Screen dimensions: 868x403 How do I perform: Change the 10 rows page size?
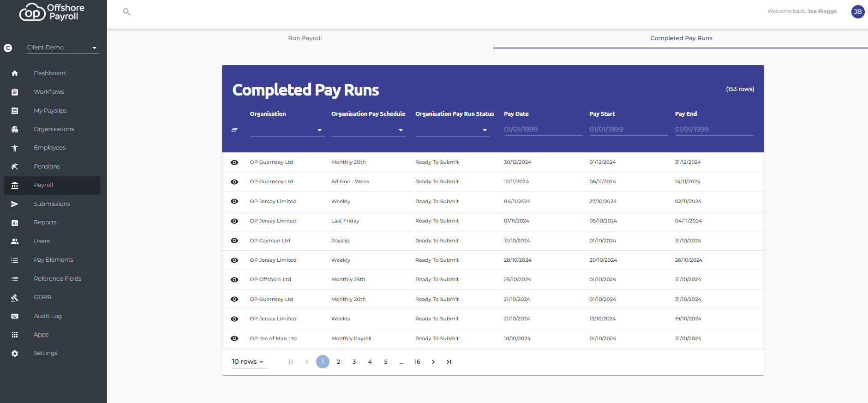(248, 361)
